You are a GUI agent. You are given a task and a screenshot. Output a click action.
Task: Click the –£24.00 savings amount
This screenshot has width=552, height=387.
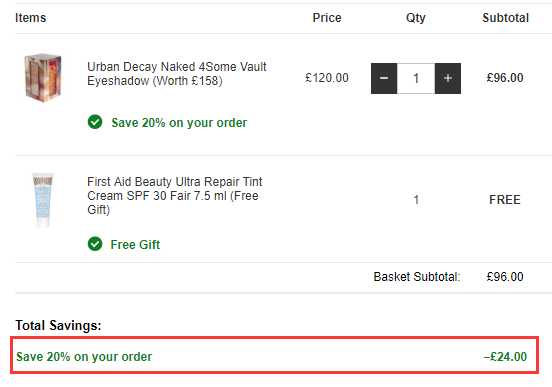pyautogui.click(x=505, y=357)
